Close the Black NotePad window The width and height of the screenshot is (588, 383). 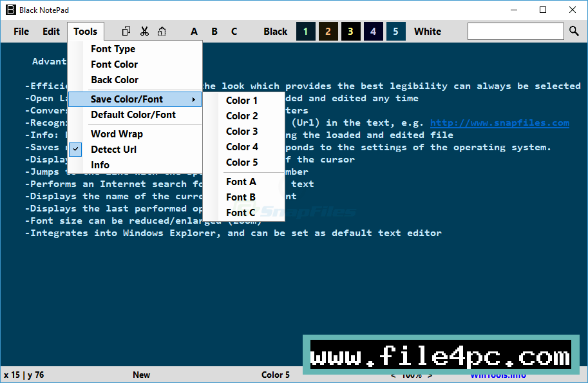click(573, 10)
